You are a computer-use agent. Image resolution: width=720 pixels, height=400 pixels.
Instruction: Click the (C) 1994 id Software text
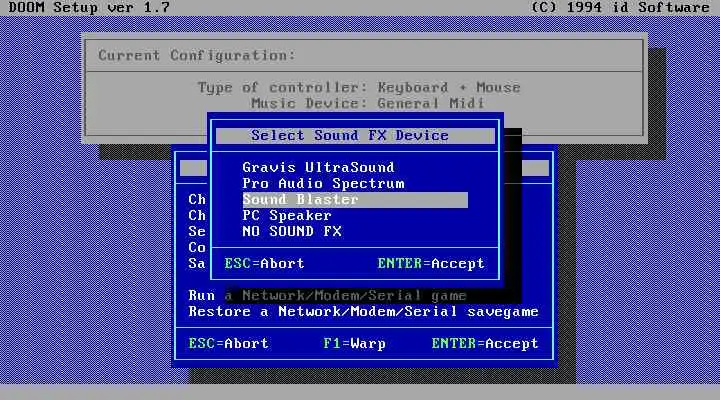tap(620, 7)
